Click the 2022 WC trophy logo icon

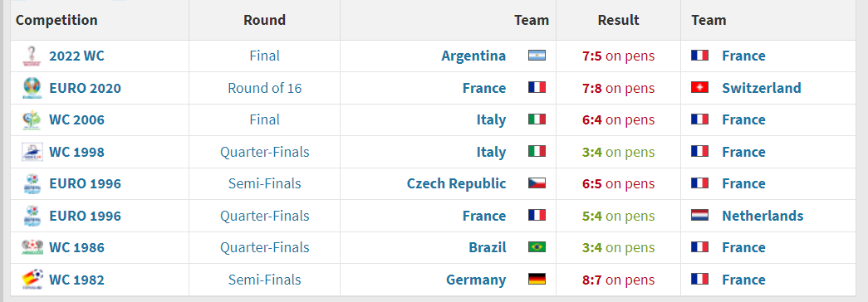pos(32,56)
